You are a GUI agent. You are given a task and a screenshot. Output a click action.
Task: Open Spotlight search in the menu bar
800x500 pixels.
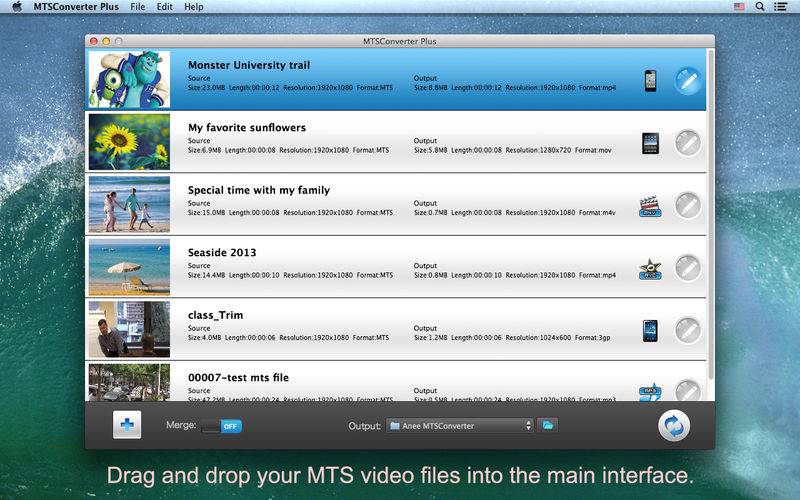tap(760, 7)
